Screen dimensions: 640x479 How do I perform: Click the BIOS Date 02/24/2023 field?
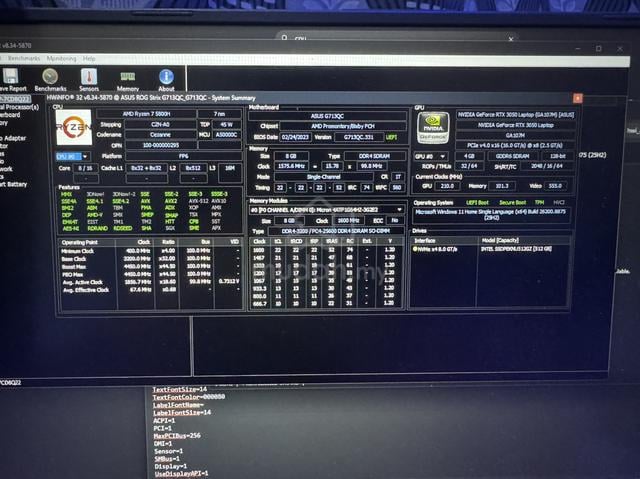click(296, 137)
